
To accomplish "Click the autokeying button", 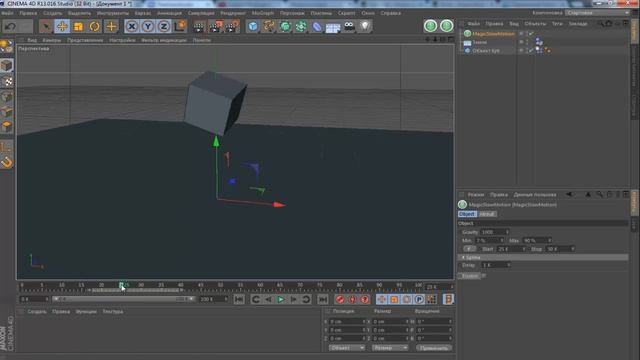I will [352, 300].
